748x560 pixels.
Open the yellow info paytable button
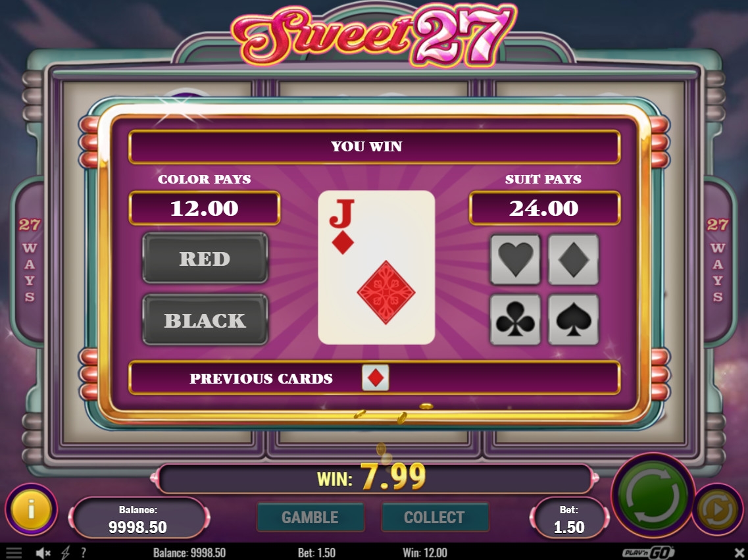[x=32, y=509]
